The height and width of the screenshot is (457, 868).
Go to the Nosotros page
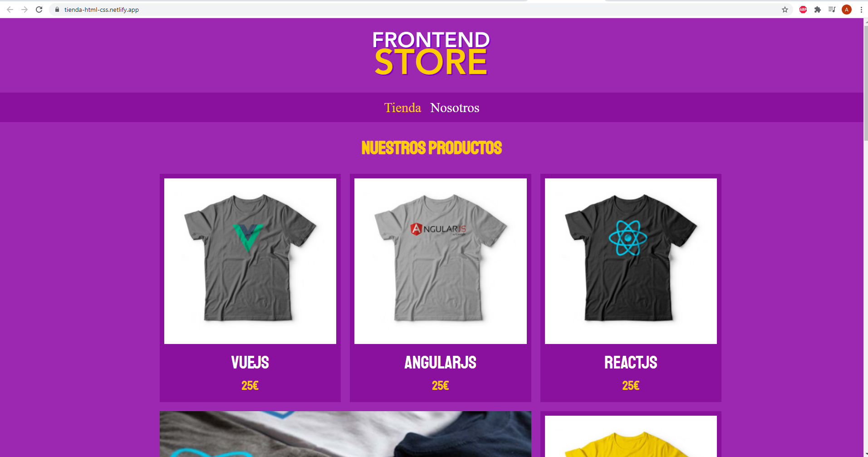(x=455, y=108)
